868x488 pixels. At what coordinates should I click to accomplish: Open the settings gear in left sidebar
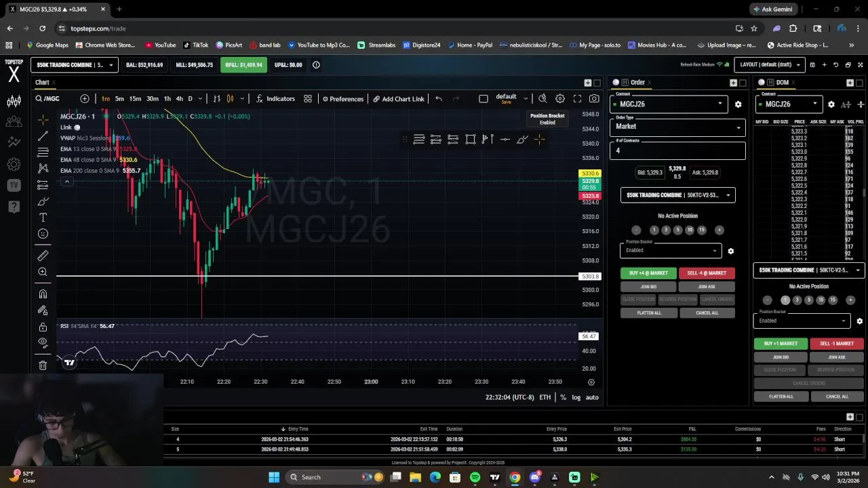[x=14, y=164]
